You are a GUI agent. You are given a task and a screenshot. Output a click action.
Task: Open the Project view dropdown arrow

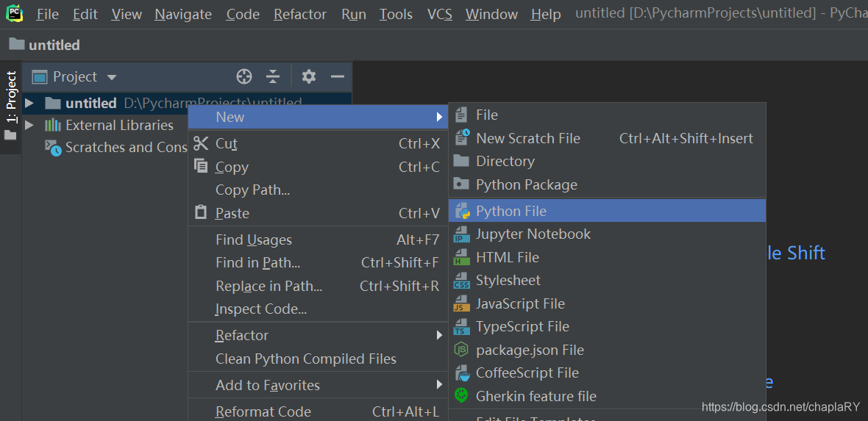pos(111,77)
